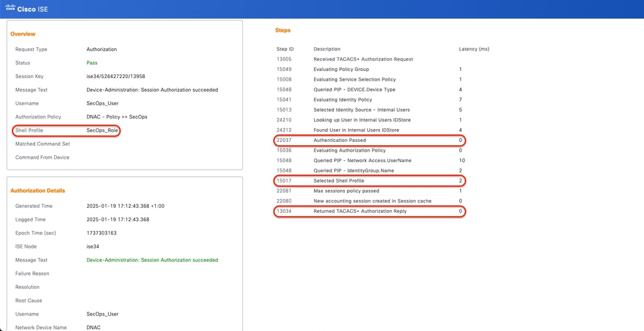Select the Steps section heading

pyautogui.click(x=282, y=30)
